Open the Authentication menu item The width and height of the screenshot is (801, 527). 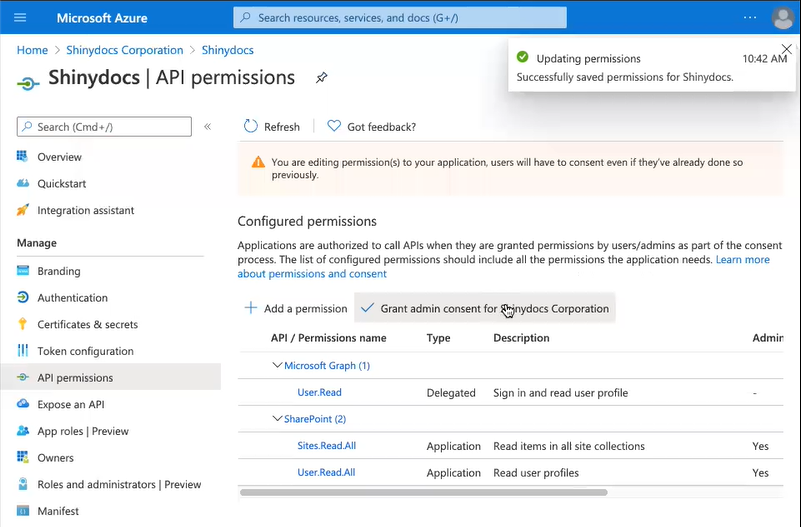(x=72, y=298)
